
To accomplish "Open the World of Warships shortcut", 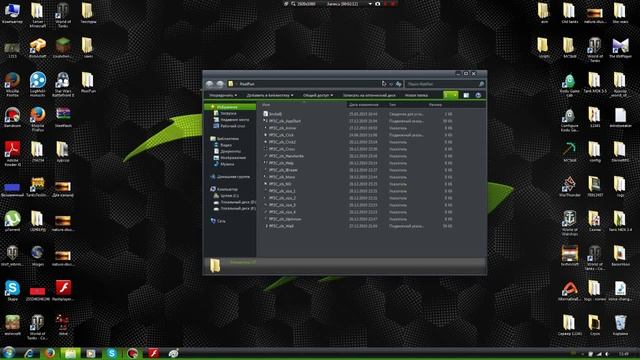I will click(x=569, y=223).
